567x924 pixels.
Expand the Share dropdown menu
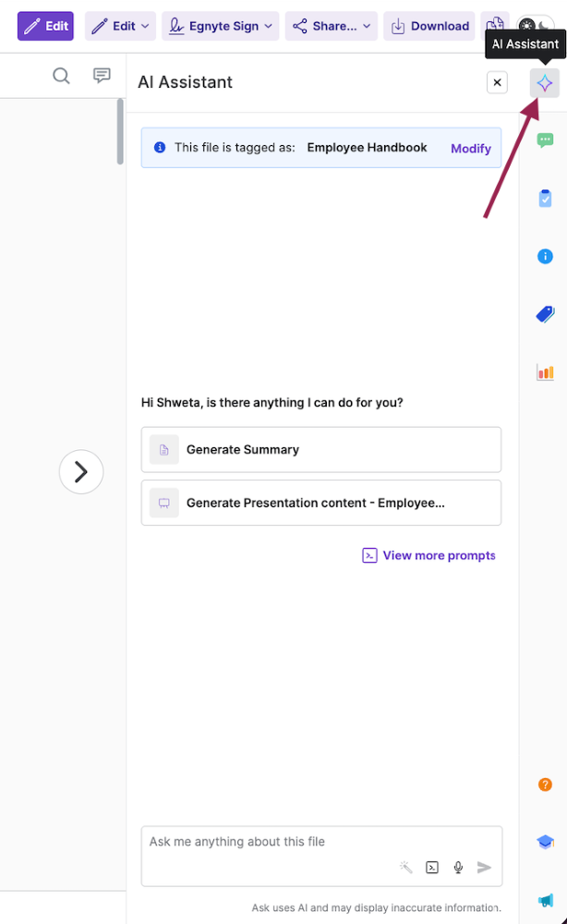(331, 26)
